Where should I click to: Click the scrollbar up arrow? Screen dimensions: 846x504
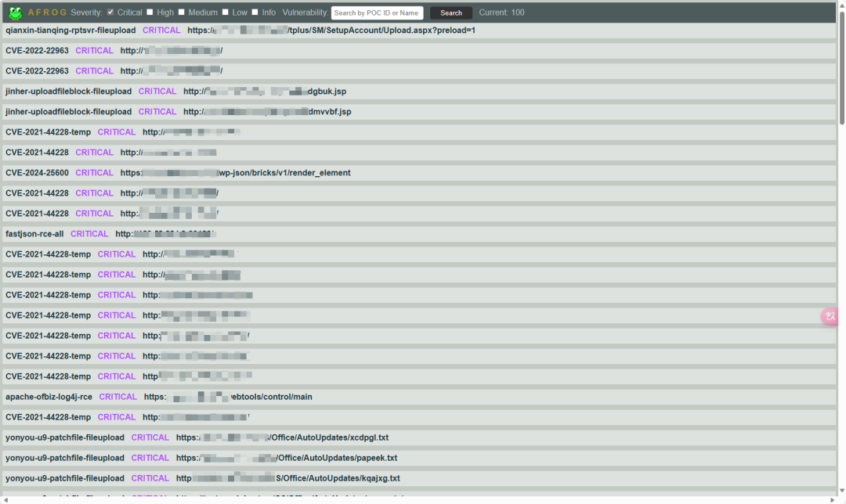841,5
